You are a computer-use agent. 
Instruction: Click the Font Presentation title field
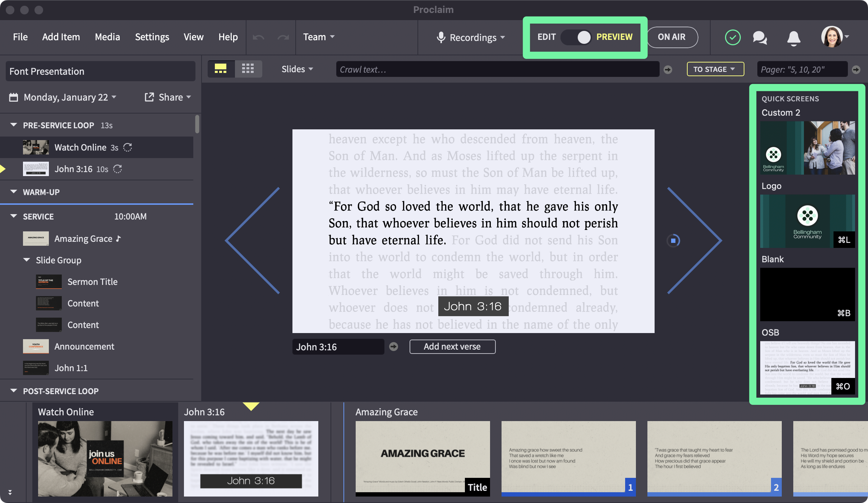click(101, 71)
